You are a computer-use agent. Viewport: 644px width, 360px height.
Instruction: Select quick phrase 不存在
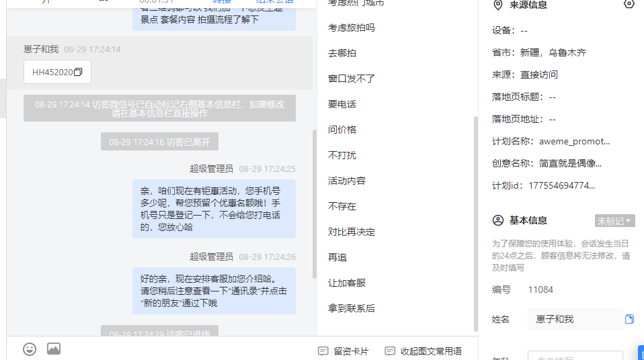342,206
